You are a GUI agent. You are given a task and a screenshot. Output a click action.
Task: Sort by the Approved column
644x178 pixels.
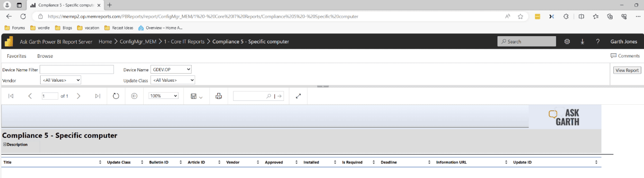[x=296, y=162]
